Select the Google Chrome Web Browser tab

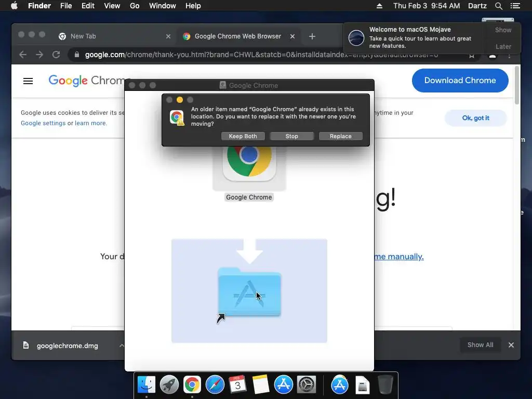[237, 36]
